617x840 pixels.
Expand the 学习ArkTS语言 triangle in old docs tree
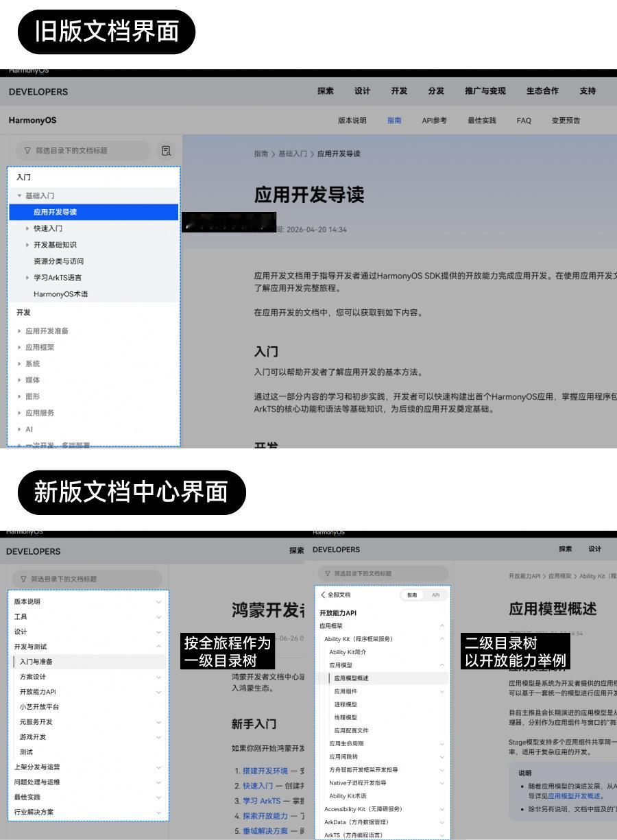27,278
